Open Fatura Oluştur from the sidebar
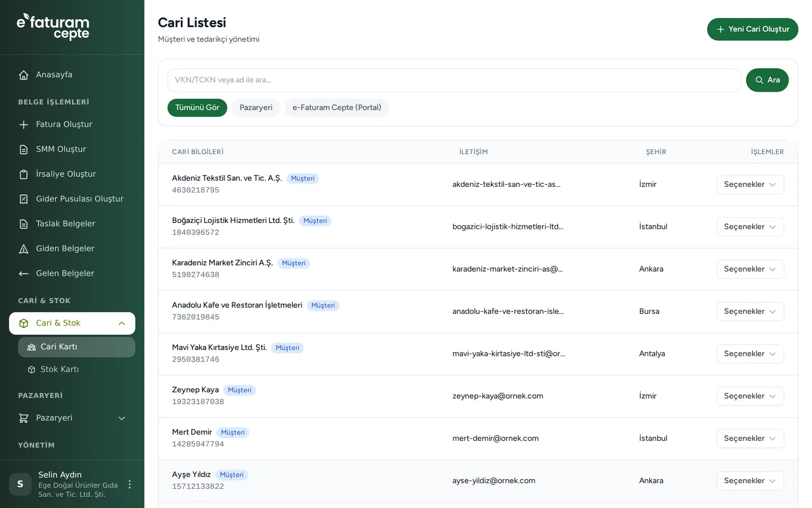This screenshot has height=508, width=812. (x=72, y=125)
